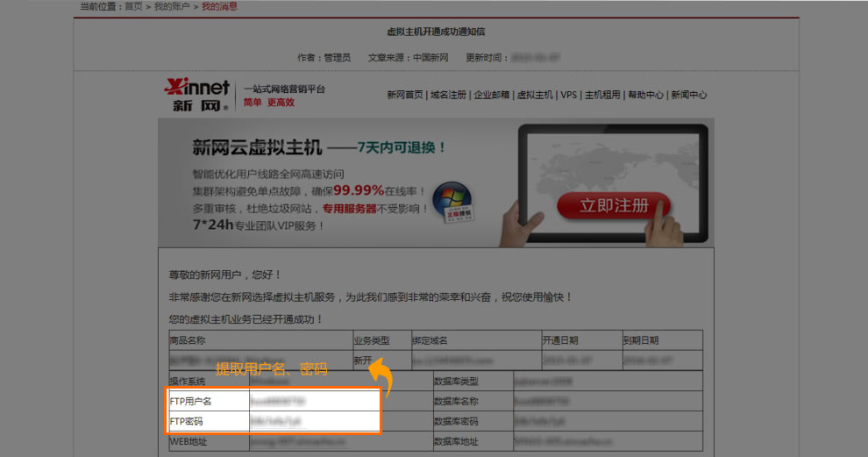Screen dimensions: 868x457
Task: Open 虚拟主机 navigation link
Action: coord(535,95)
